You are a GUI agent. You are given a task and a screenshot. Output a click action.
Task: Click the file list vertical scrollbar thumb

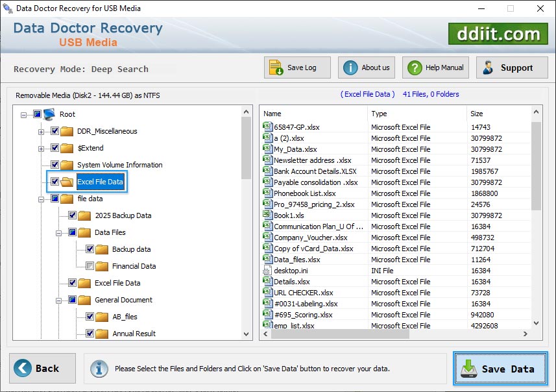point(536,166)
